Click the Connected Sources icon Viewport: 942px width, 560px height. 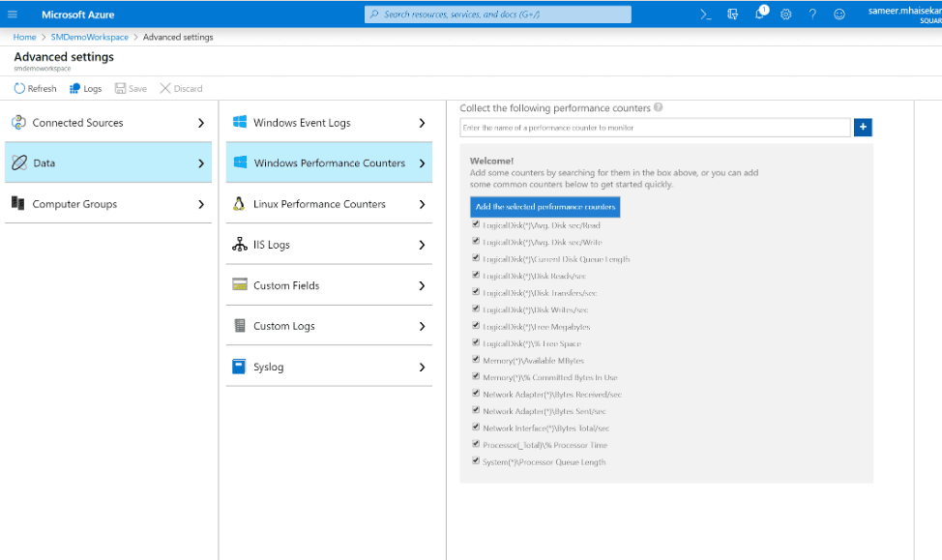pos(19,122)
